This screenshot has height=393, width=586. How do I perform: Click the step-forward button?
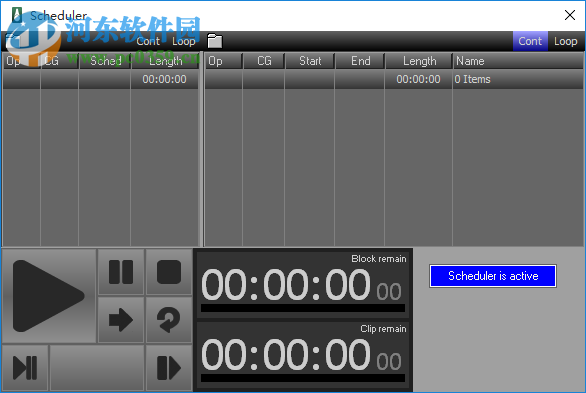pyautogui.click(x=169, y=368)
